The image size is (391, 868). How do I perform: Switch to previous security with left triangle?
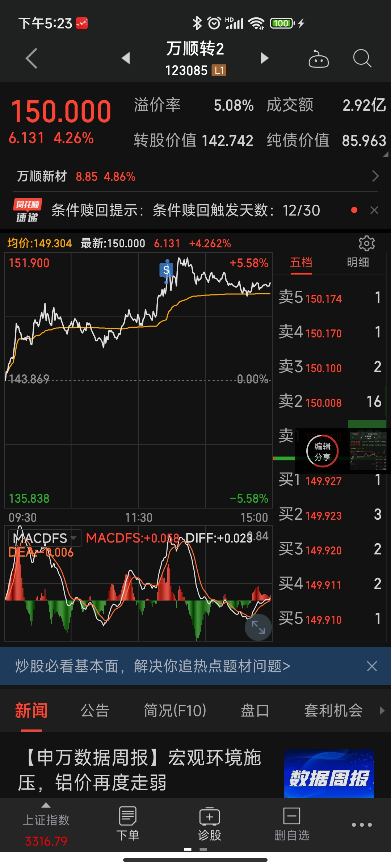[126, 58]
